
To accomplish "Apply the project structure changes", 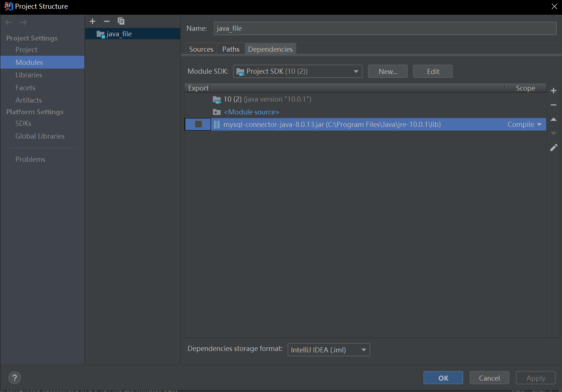I will [535, 377].
